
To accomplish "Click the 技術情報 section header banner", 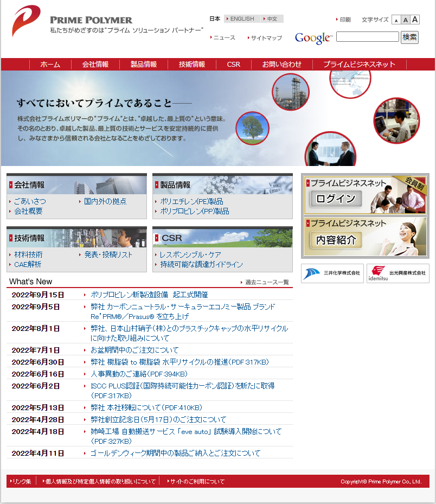I will [77, 238].
